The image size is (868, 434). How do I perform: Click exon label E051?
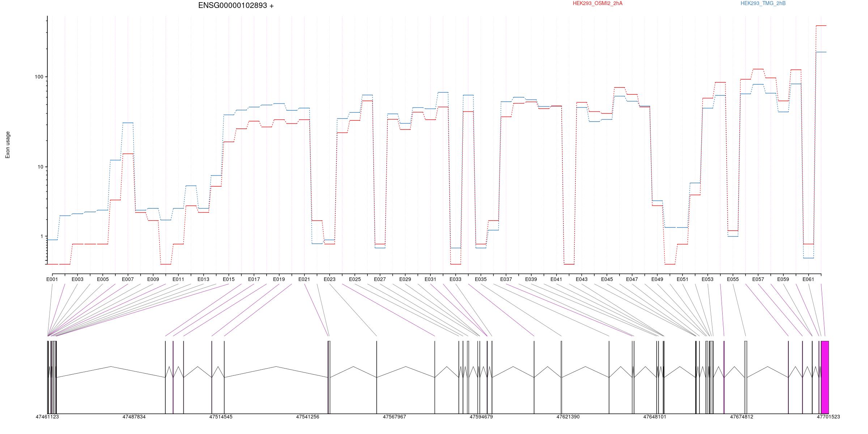click(x=682, y=279)
